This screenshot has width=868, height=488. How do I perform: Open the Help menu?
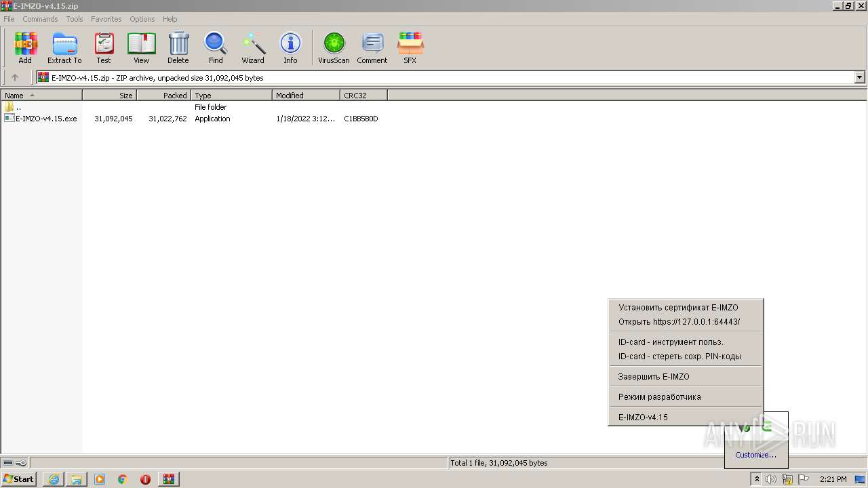click(x=170, y=19)
